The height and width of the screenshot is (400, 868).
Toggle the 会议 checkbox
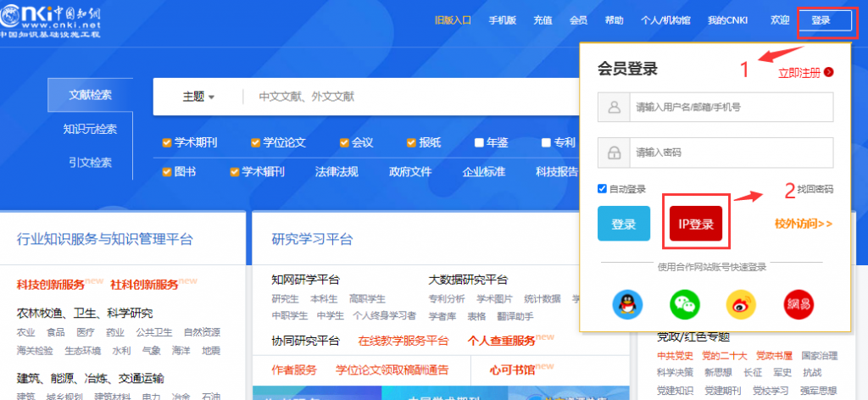[x=344, y=142]
